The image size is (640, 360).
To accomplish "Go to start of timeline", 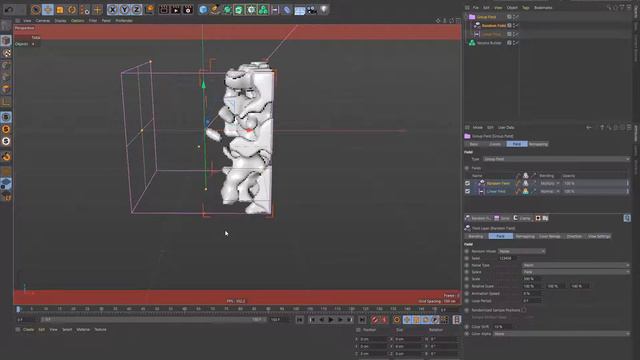I will (x=300, y=320).
